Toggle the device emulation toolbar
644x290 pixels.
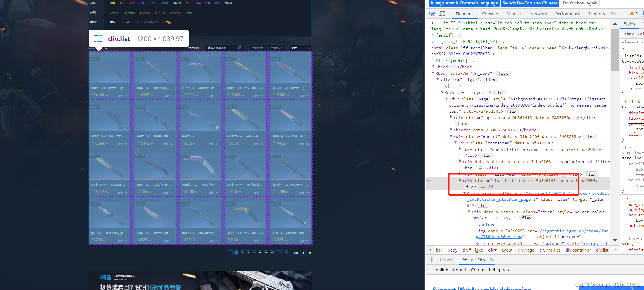[443, 13]
